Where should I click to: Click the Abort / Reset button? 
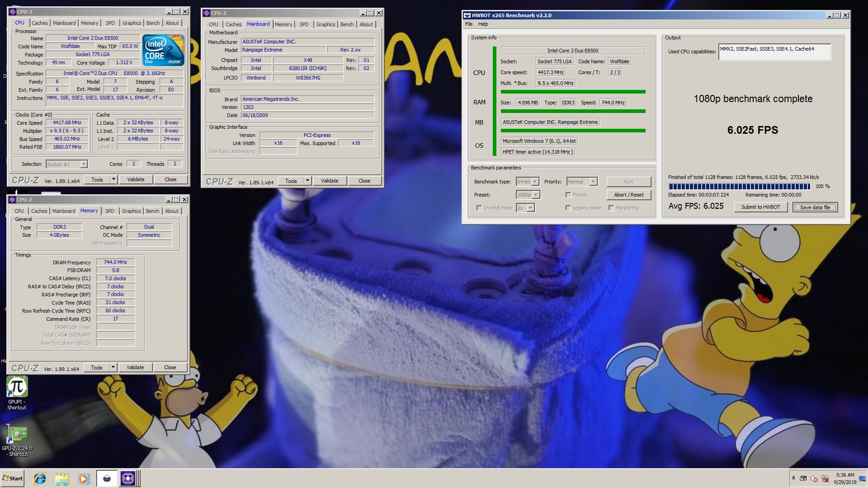click(628, 195)
